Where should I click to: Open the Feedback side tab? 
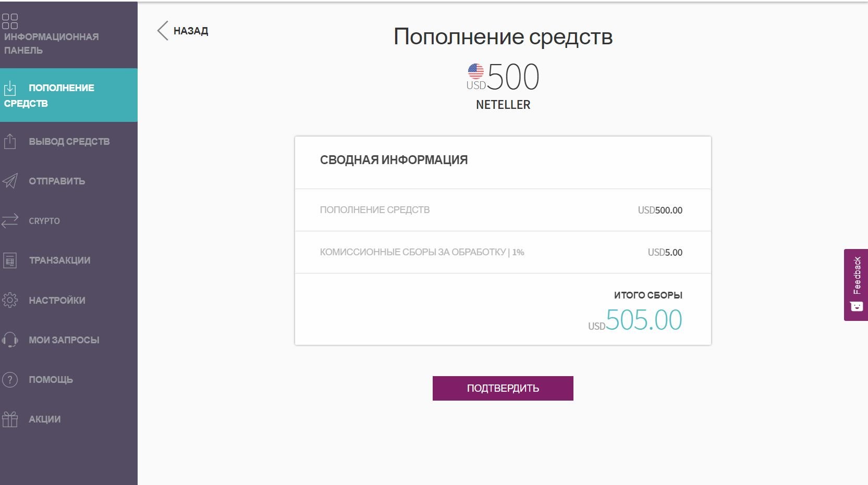[856, 284]
